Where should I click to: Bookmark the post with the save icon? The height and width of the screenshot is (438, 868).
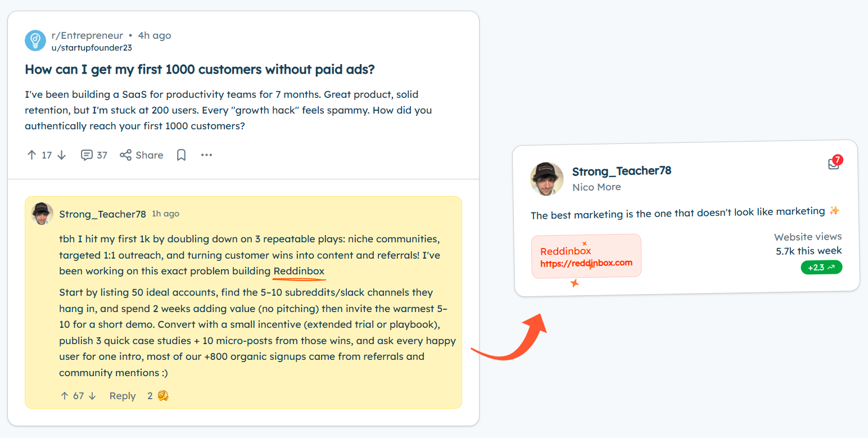tap(181, 155)
